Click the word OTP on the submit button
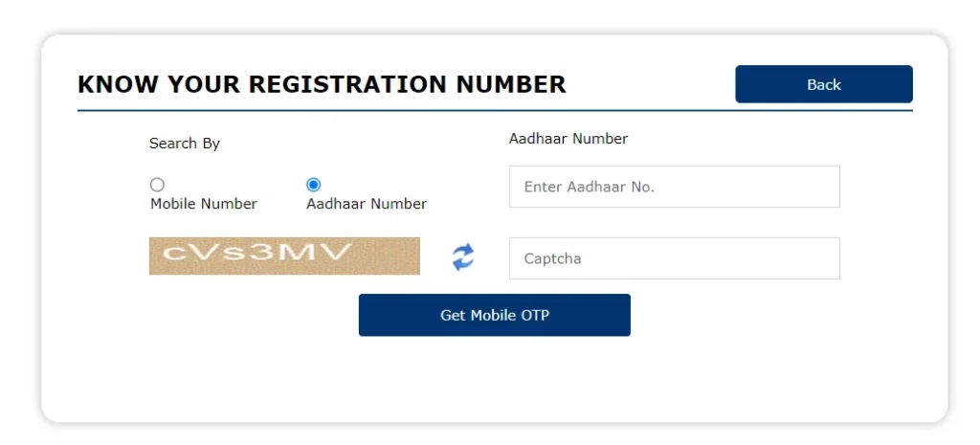The image size is (980, 445). pyautogui.click(x=535, y=315)
